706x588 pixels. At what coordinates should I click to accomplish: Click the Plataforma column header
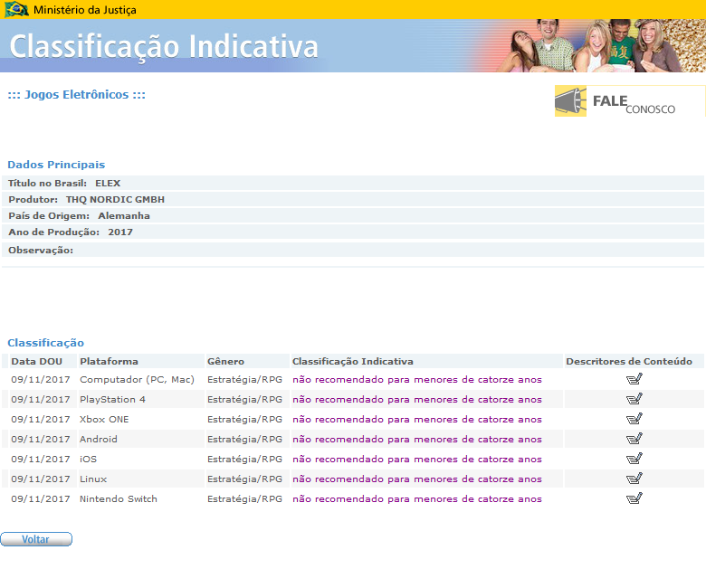tap(109, 361)
